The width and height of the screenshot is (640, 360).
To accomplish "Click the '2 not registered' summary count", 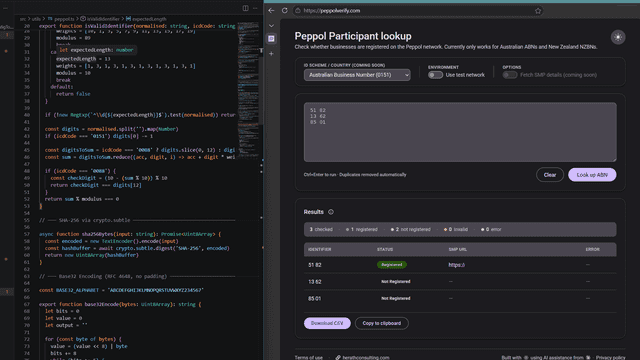I will point(411,229).
